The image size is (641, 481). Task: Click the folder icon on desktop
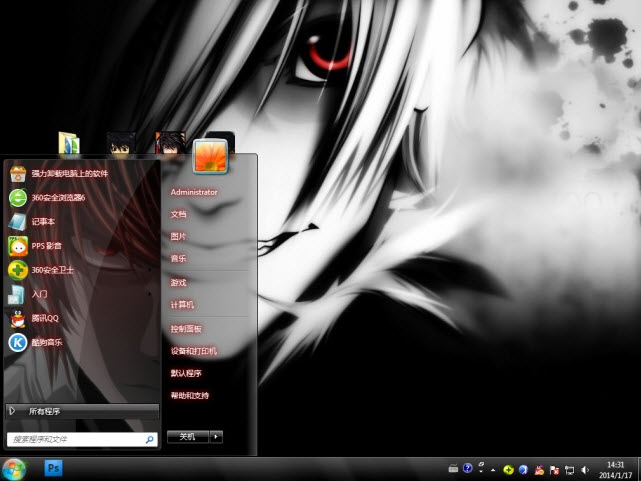pos(69,143)
